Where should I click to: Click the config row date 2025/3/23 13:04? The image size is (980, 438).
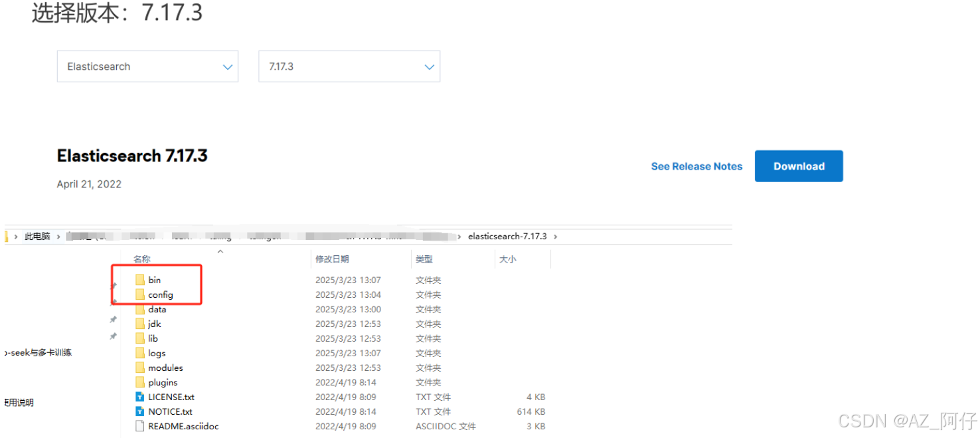coord(348,294)
